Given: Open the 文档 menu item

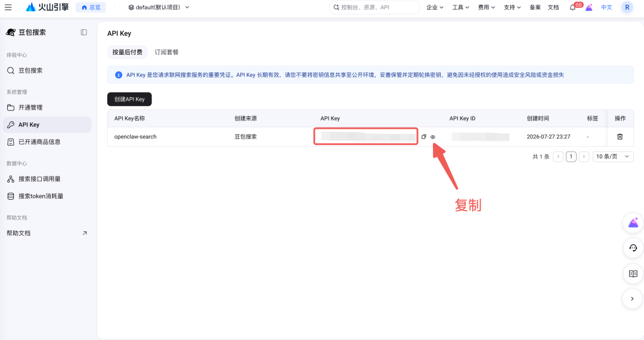Looking at the screenshot, I should (x=553, y=7).
